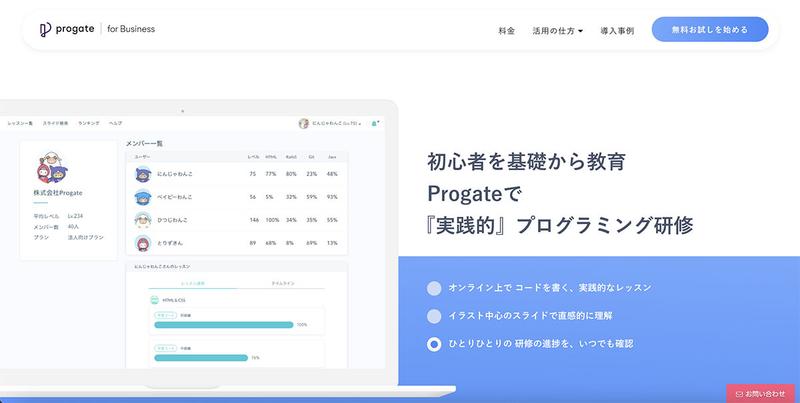Screen dimensions: 800x403
Task: Click the 無料お試しを始める button
Action: coord(710,30)
